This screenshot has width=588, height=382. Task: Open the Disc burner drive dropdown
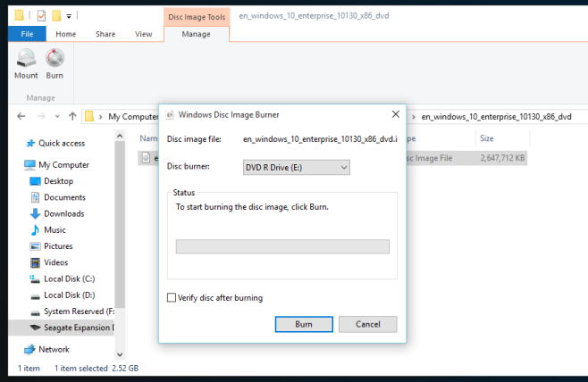296,167
